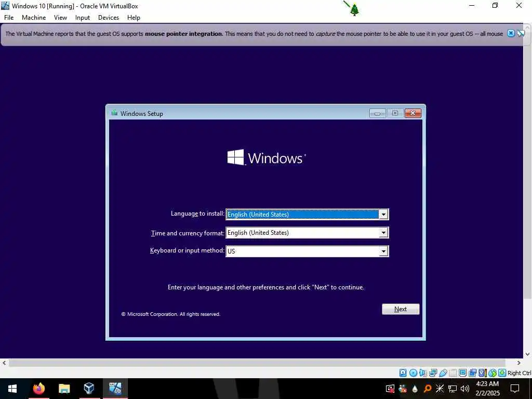Open the Machine menu
Image resolution: width=532 pixels, height=399 pixels.
click(x=34, y=18)
